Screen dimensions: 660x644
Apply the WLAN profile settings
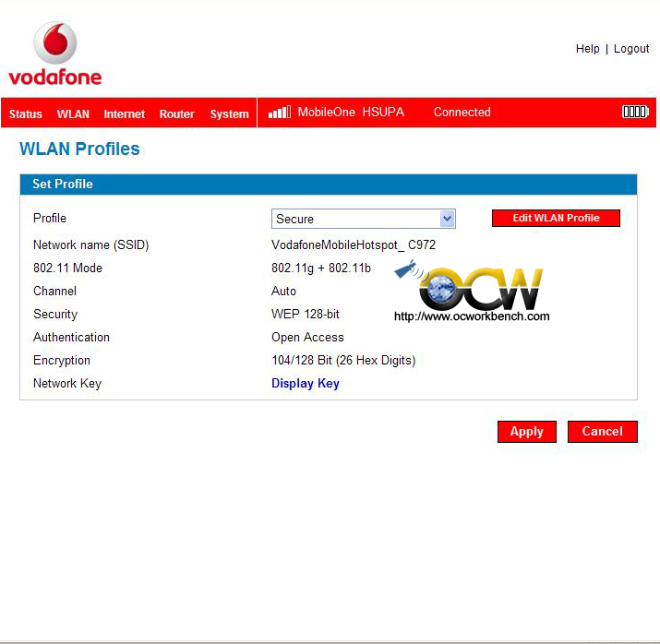point(526,432)
